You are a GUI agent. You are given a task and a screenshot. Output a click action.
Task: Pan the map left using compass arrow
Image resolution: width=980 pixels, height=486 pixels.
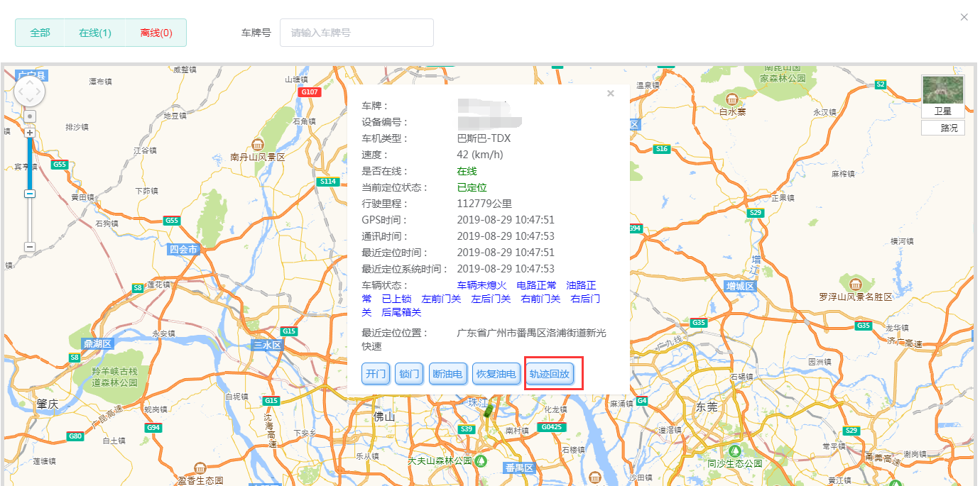point(20,92)
